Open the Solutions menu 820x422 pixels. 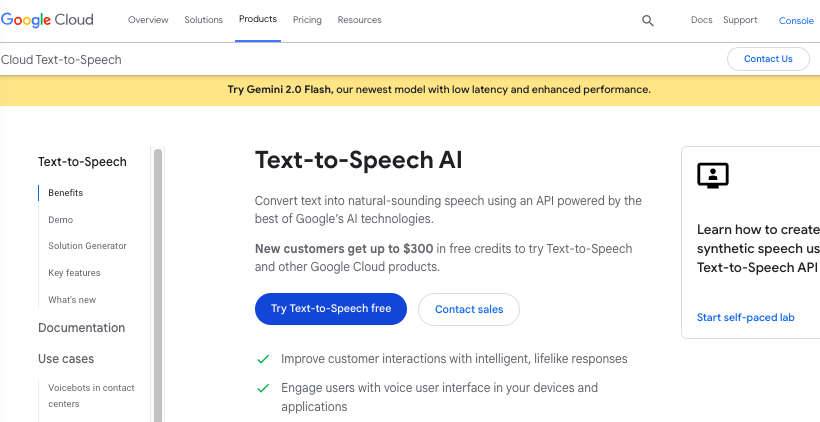pos(203,20)
